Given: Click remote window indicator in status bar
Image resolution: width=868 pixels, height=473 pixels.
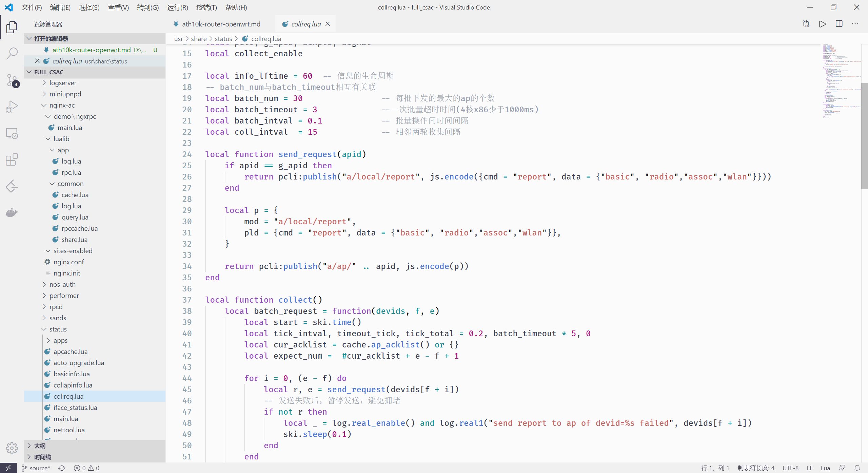Looking at the screenshot, I should (8, 468).
